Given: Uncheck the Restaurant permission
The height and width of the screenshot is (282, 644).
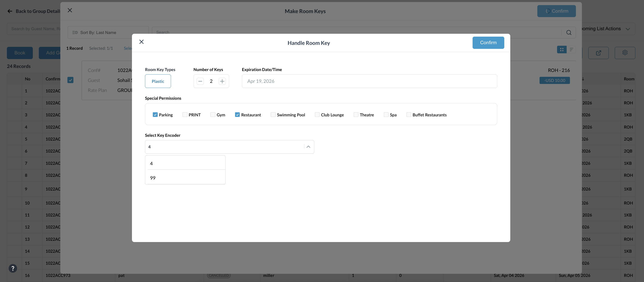Looking at the screenshot, I should (x=237, y=115).
